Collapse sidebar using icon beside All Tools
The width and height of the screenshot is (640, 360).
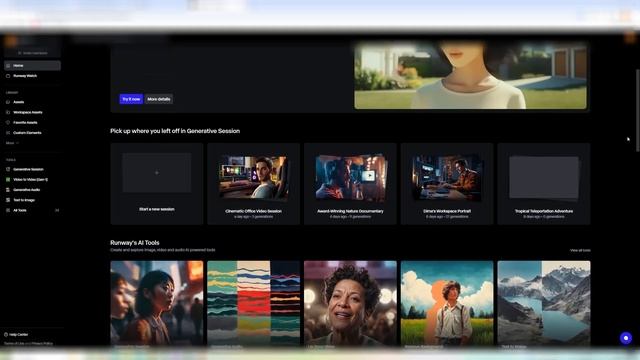click(57, 210)
